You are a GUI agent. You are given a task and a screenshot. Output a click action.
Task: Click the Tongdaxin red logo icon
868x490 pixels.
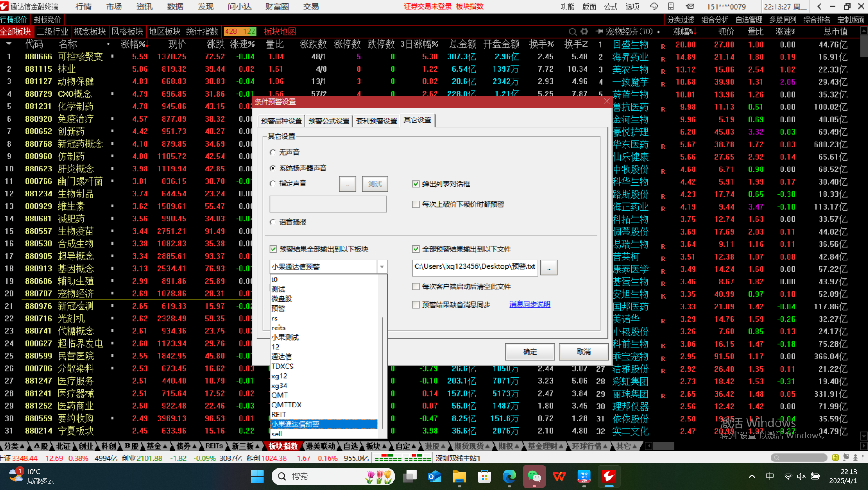[x=5, y=6]
